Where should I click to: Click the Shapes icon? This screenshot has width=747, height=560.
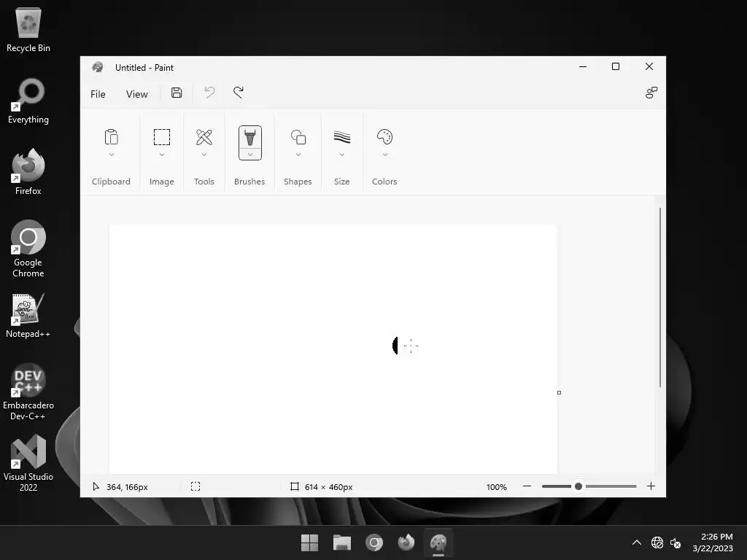298,137
